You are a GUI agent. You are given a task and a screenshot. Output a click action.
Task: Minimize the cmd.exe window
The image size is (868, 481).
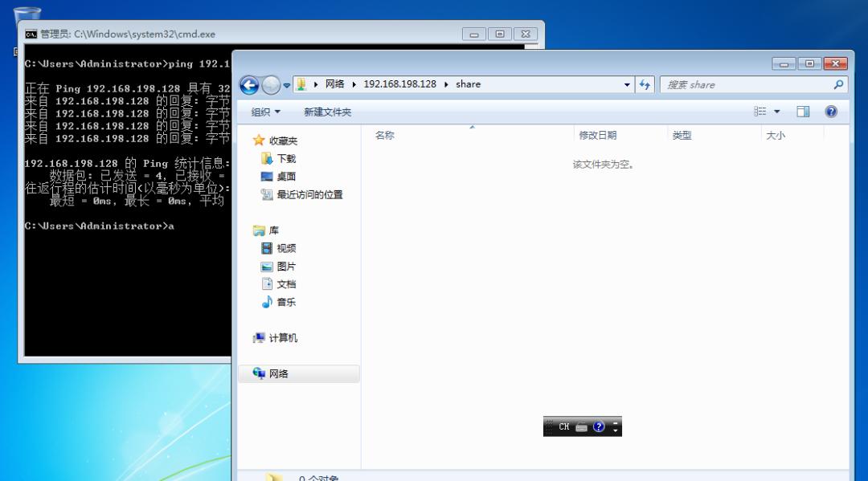[474, 35]
